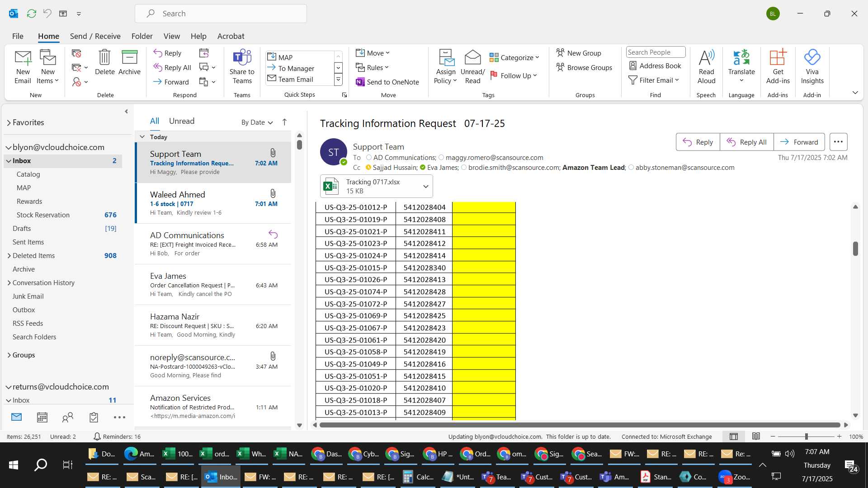Click the zoom slider handle in status bar
This screenshot has width=868, height=488.
[806, 436]
